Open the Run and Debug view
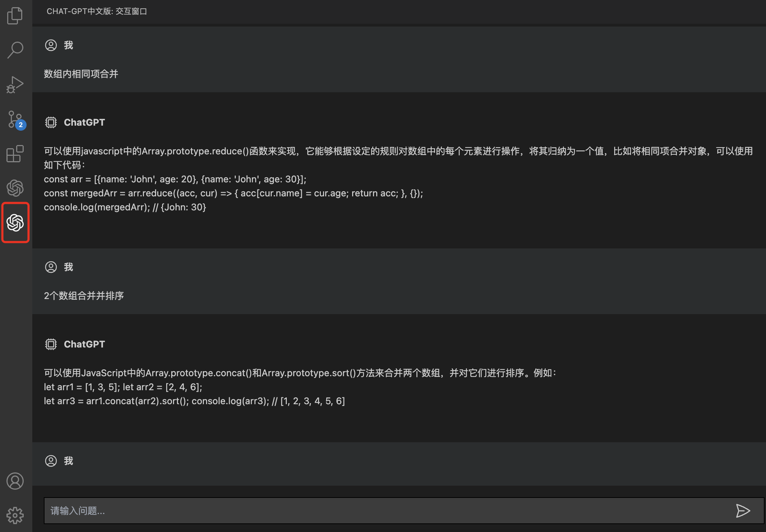This screenshot has width=766, height=532. (x=15, y=84)
